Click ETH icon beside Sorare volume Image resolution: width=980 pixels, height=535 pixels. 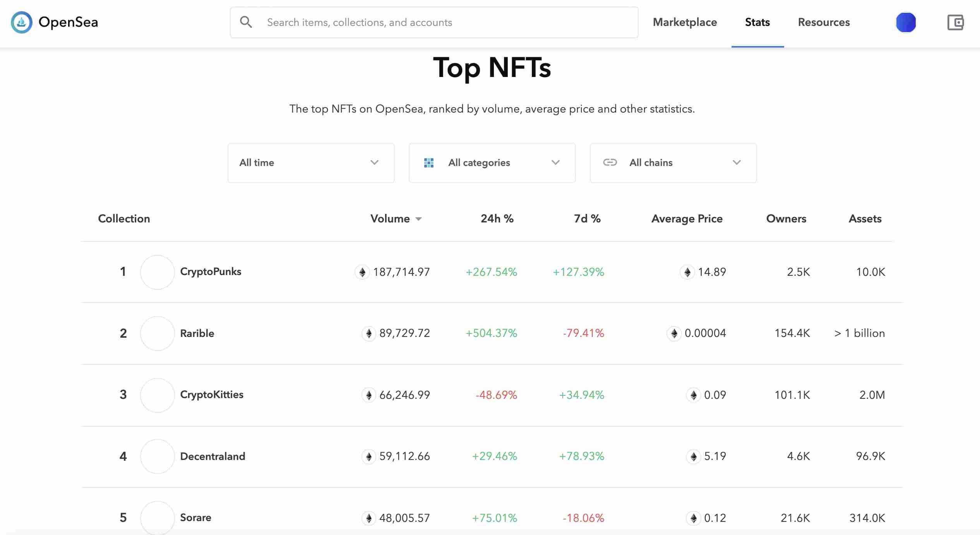(x=369, y=518)
